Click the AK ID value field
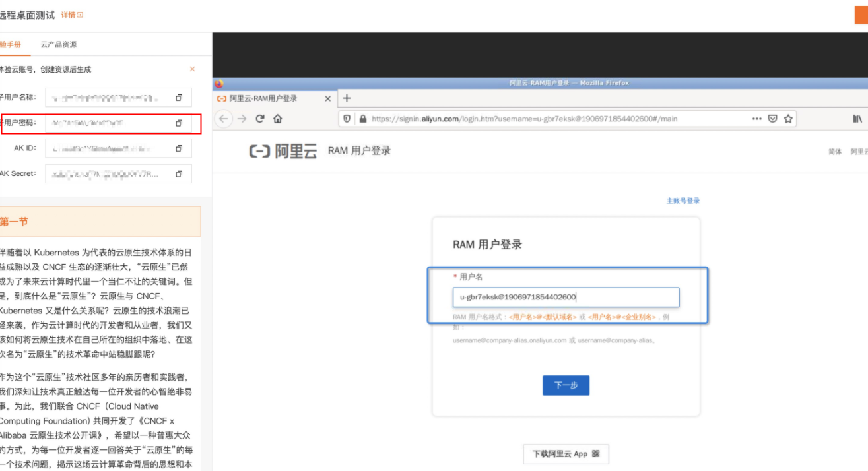Image resolution: width=868 pixels, height=471 pixels. (x=118, y=148)
